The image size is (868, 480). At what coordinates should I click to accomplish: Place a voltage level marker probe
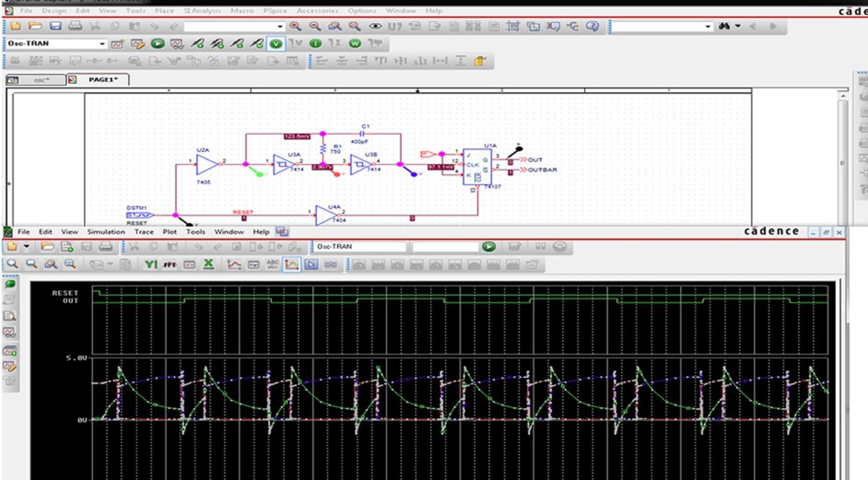[x=197, y=43]
